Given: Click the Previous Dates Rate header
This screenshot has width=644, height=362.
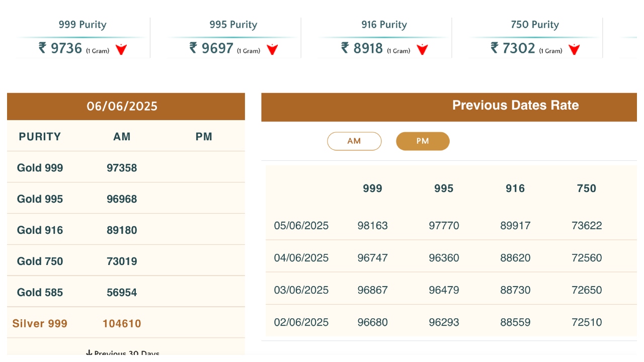Looking at the screenshot, I should (515, 106).
